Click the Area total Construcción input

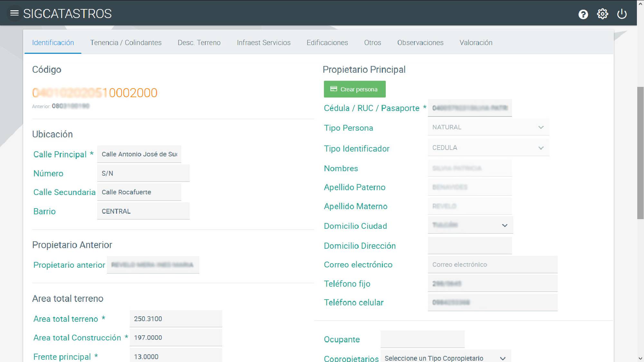[x=176, y=338]
